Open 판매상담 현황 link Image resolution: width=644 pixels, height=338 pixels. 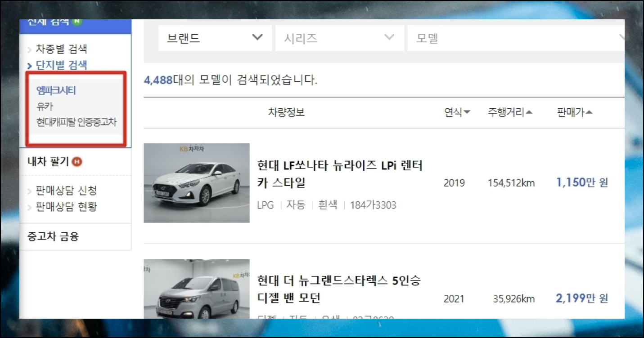pyautogui.click(x=66, y=207)
